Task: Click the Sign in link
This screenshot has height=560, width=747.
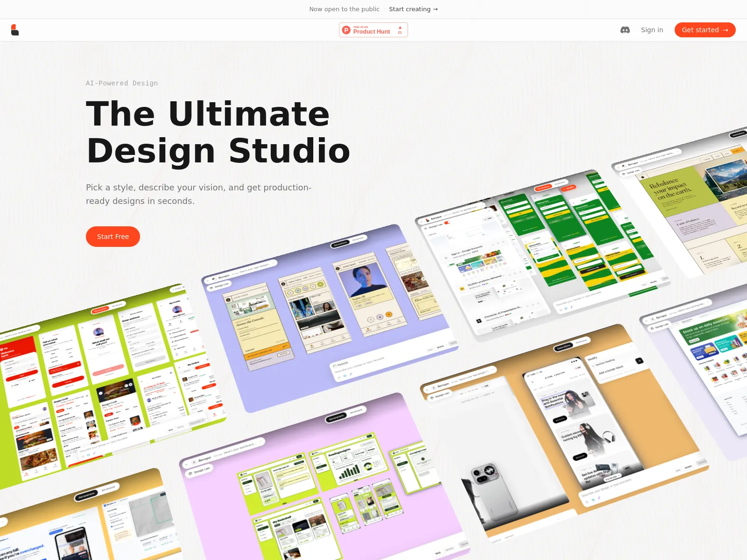Action: [x=652, y=30]
